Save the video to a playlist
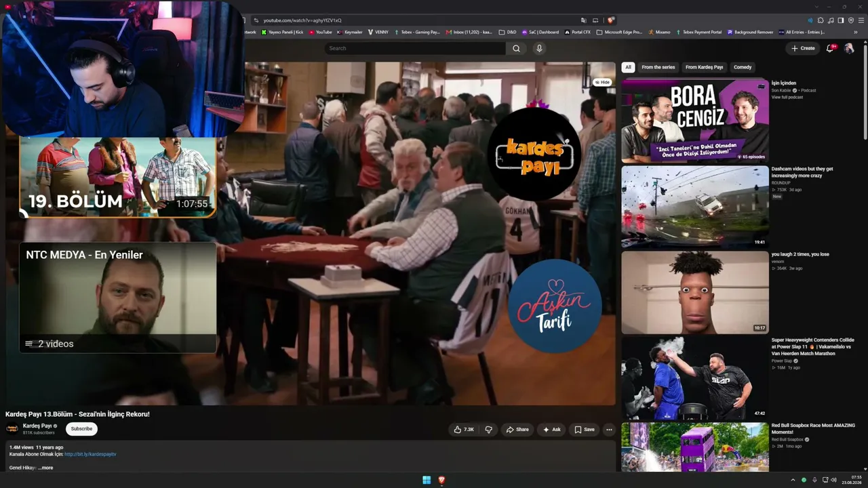This screenshot has height=488, width=868. (584, 430)
